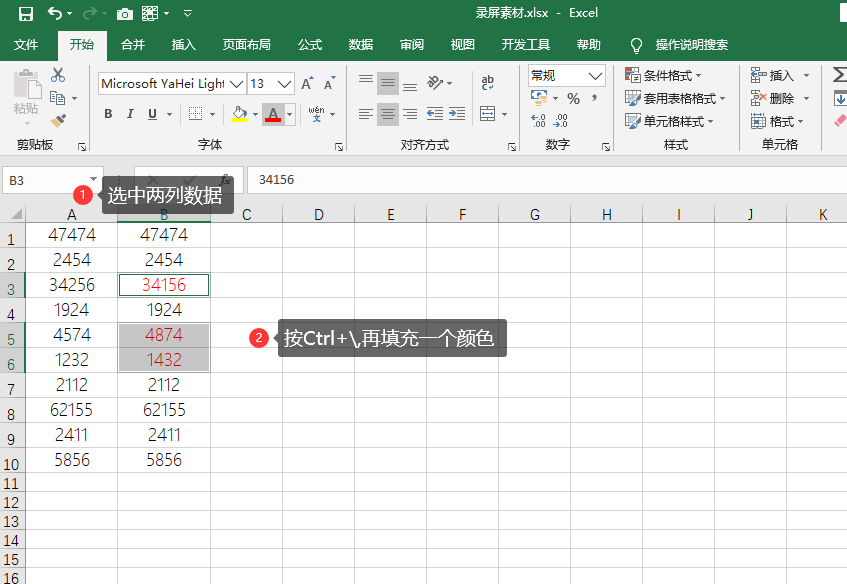Viewport: 847px width, 584px height.
Task: Cut selection with scissors icon
Action: click(x=58, y=75)
